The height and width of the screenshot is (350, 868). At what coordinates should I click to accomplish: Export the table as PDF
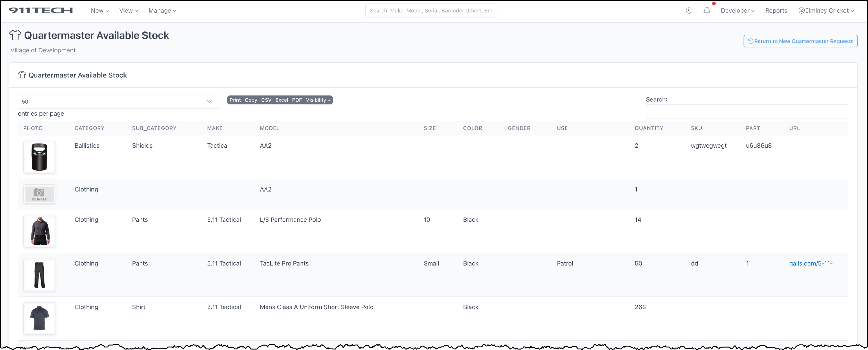point(297,100)
